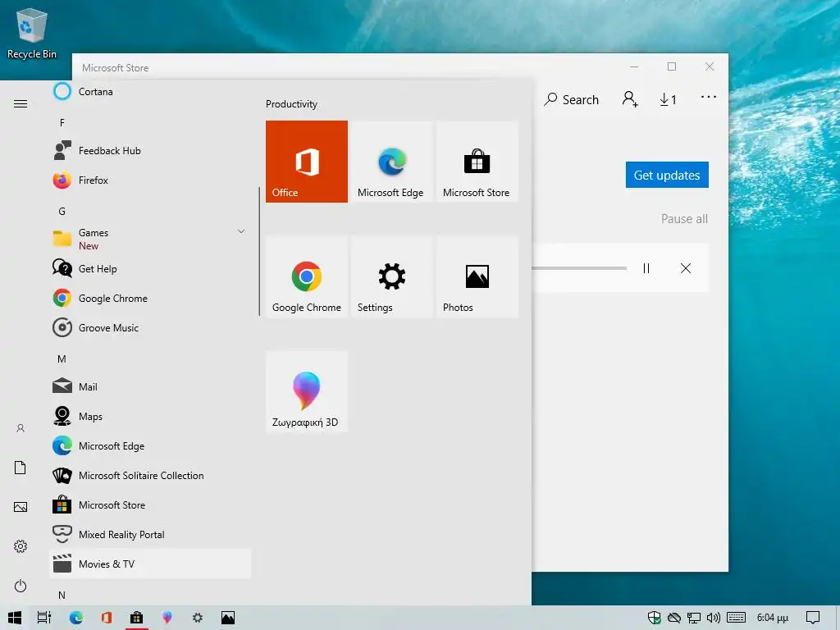Open Cortana from the app list

pyautogui.click(x=150, y=92)
